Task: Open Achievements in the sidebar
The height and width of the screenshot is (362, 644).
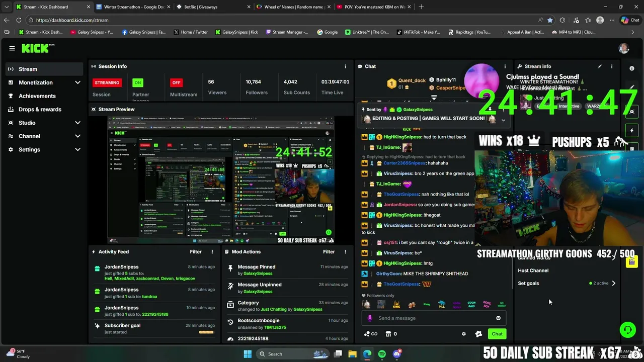Action: click(45, 96)
